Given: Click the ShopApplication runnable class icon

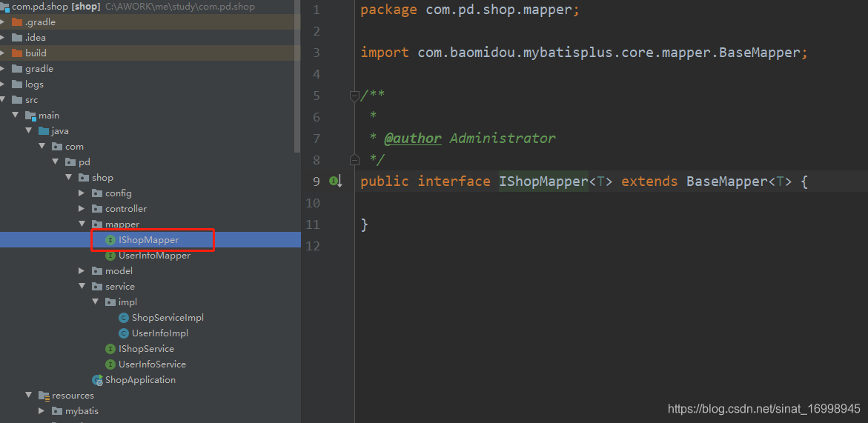Looking at the screenshot, I should pyautogui.click(x=97, y=380).
